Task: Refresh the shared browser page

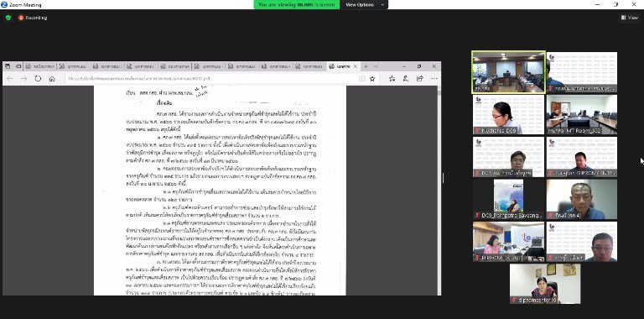Action: [x=38, y=79]
